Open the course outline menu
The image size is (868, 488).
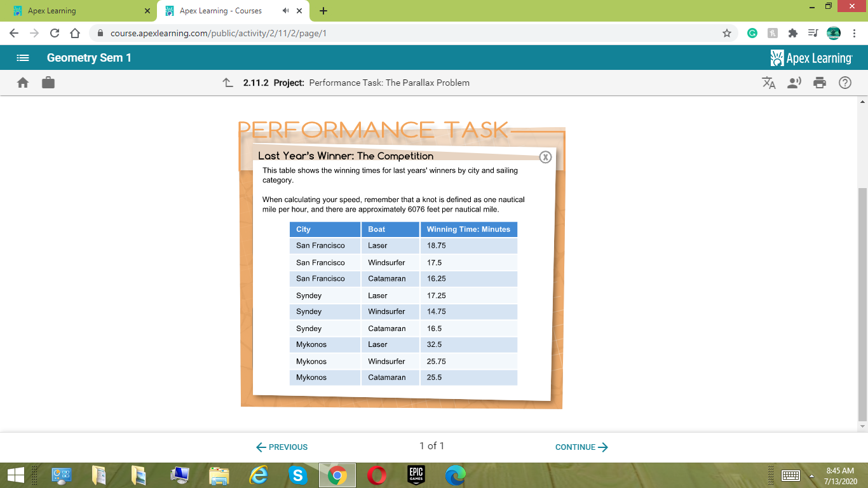click(23, 58)
